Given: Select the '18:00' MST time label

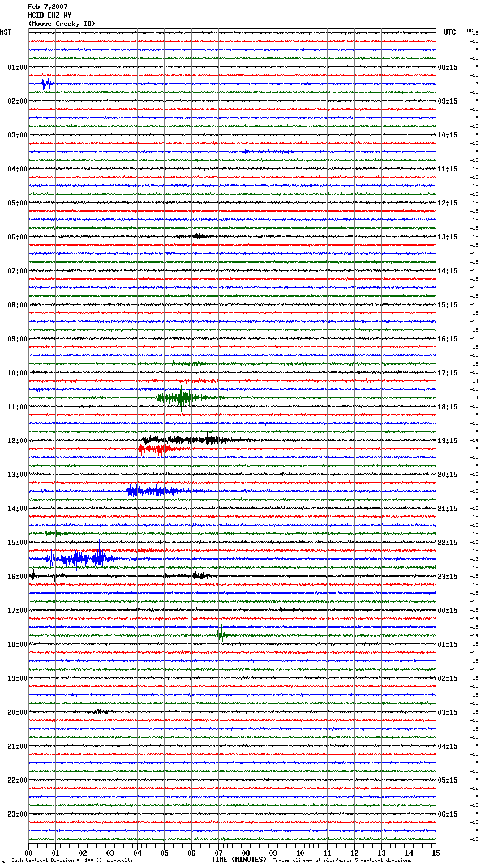Looking at the screenshot, I should [18, 644].
